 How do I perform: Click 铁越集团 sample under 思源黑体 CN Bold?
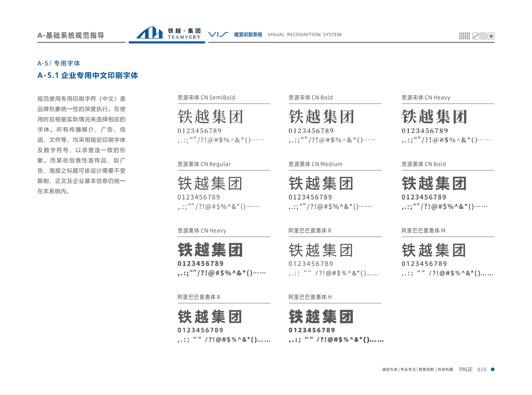434,183
